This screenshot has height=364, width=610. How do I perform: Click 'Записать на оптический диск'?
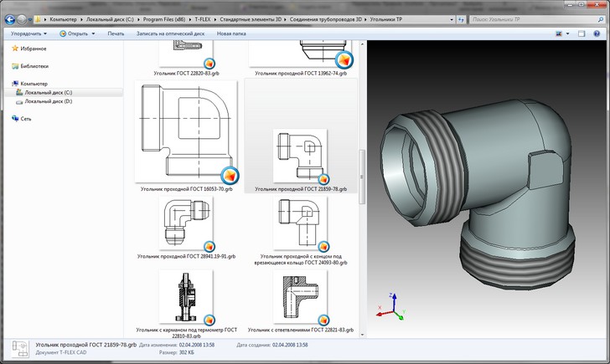click(170, 33)
